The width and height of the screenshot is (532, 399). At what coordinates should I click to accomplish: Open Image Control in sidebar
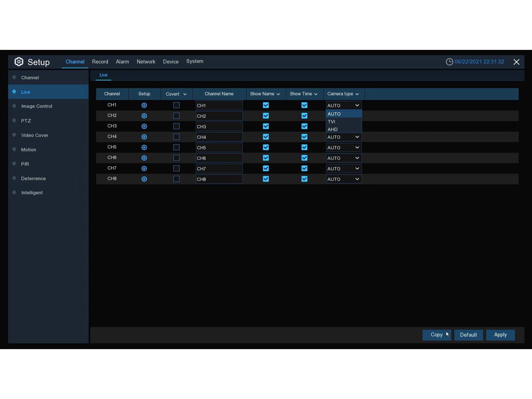pos(37,106)
